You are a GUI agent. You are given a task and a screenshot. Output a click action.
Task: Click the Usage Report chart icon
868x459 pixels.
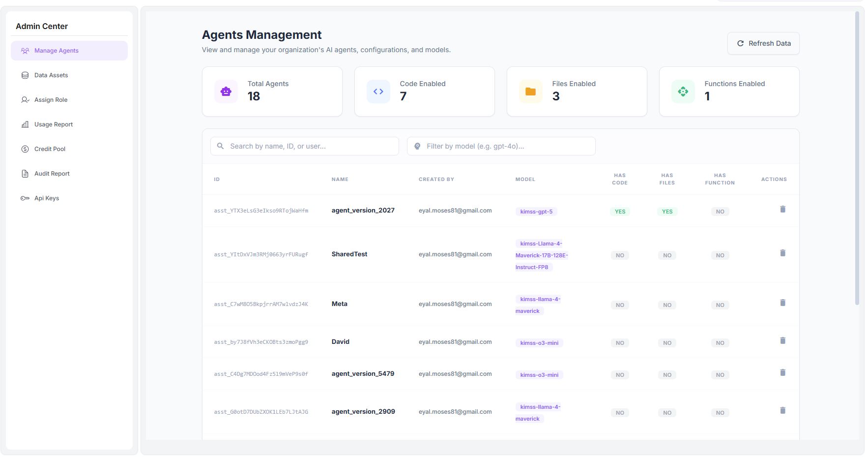[x=25, y=124]
